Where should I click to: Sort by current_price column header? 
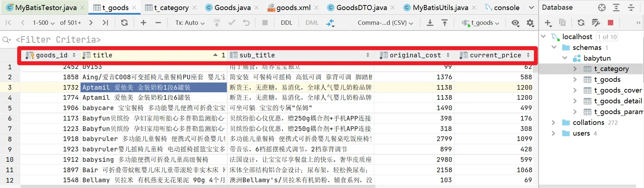tap(495, 55)
